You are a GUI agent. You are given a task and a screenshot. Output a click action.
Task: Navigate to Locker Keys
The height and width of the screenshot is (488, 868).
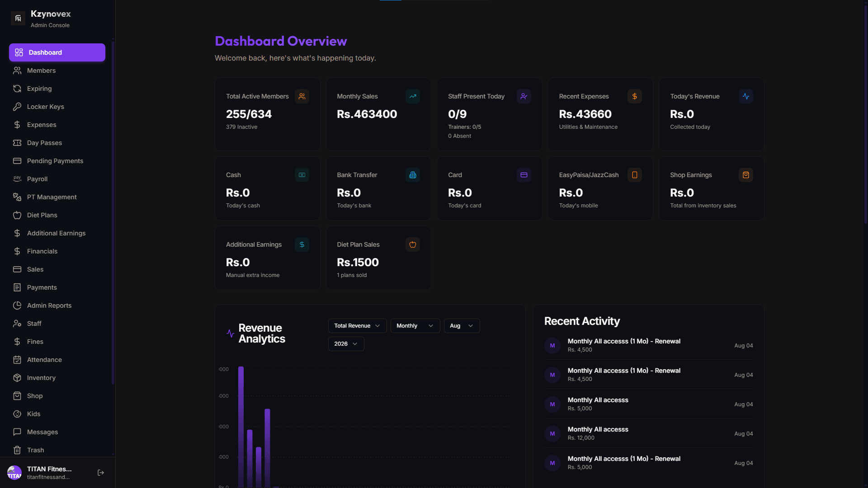pos(57,107)
